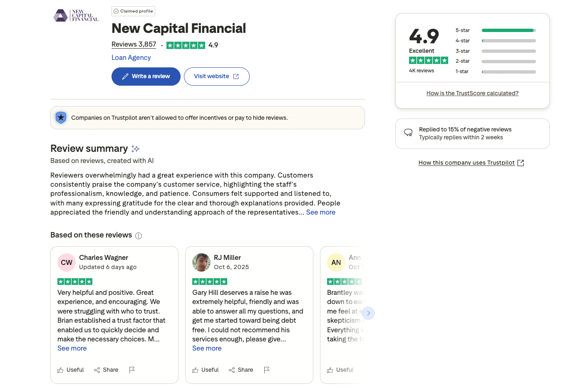Viewport: 588px width, 388px height.
Task: Click the Share icon on RJ Miller's review
Action: (x=231, y=370)
